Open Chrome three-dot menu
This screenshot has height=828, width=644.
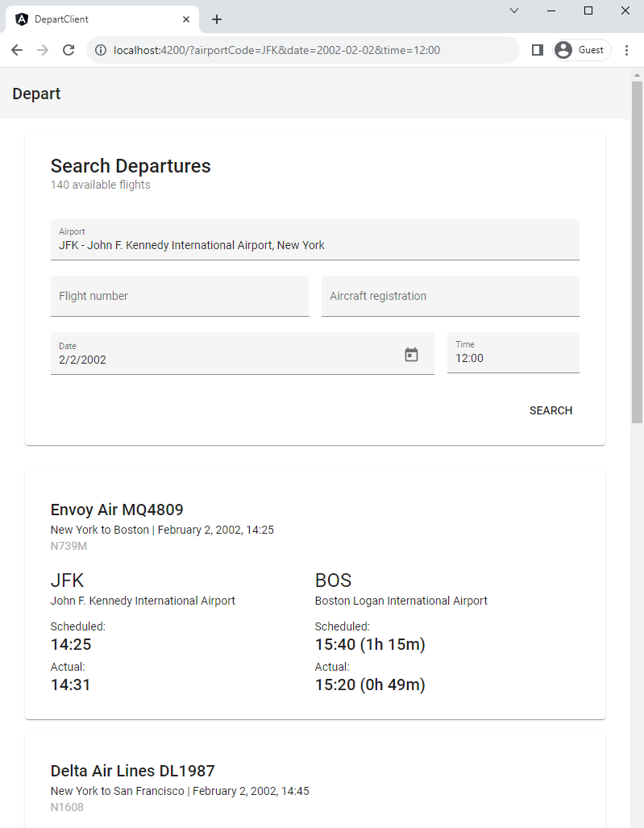627,50
